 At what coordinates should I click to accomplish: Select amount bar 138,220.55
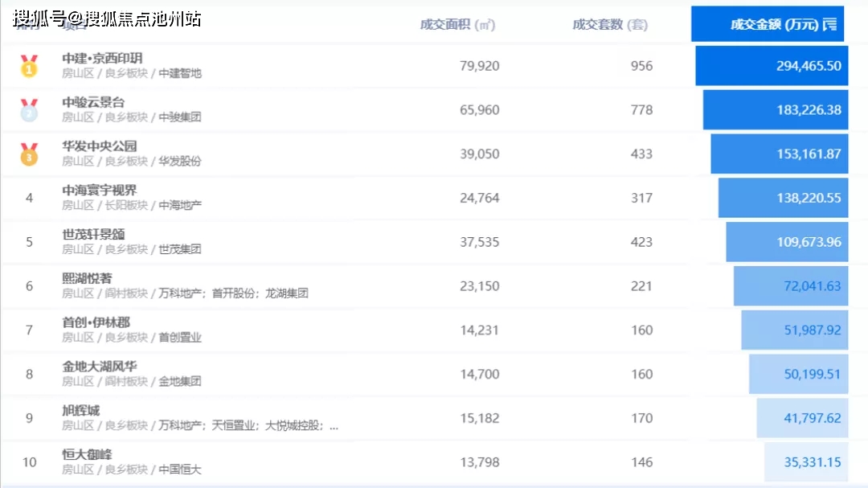point(784,198)
